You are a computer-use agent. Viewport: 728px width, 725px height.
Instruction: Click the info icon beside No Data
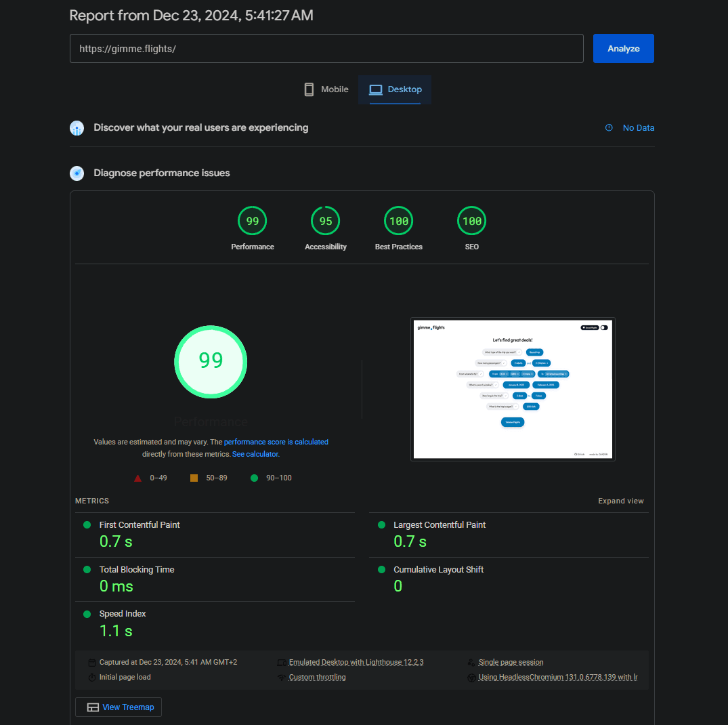[x=609, y=127]
